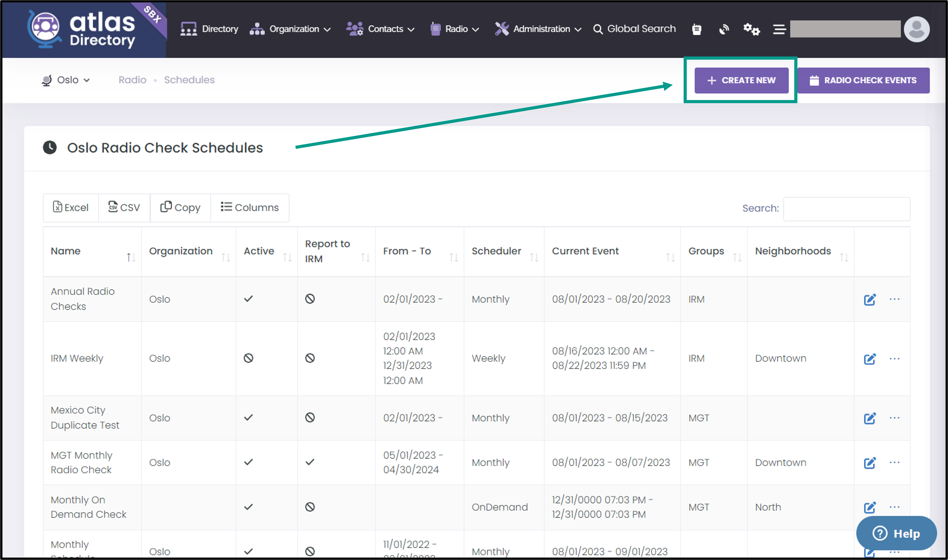
Task: Sort by the Current Event column
Action: pyautogui.click(x=612, y=251)
